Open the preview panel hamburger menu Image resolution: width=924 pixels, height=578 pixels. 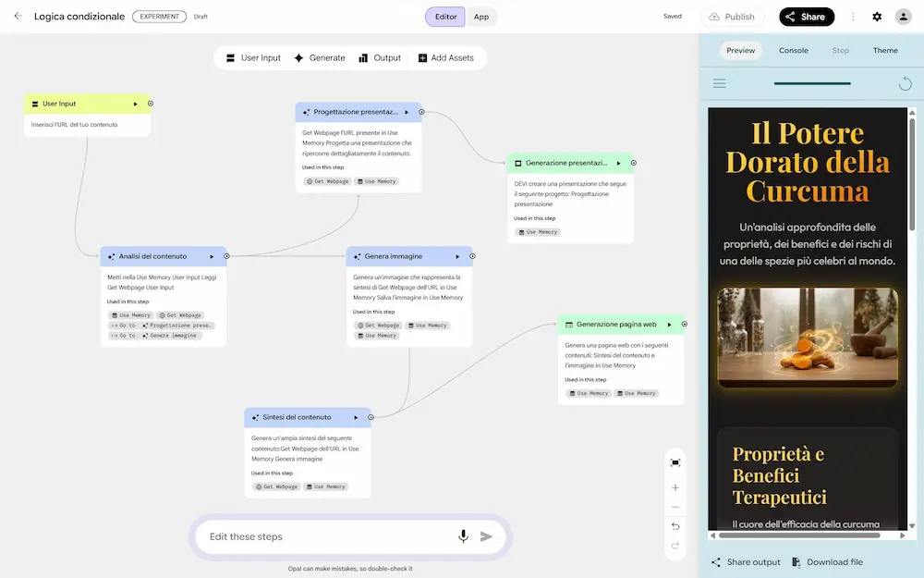[719, 83]
